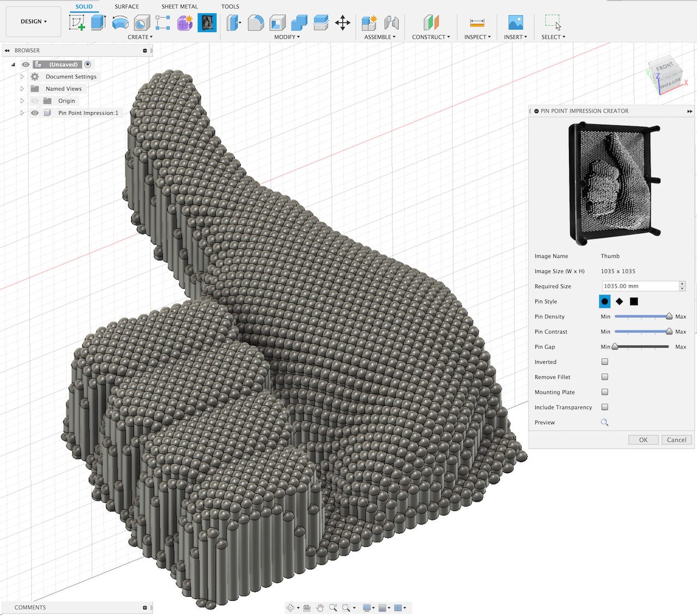697x616 pixels.
Task: Click the Measure tool under Inspect
Action: 477,22
